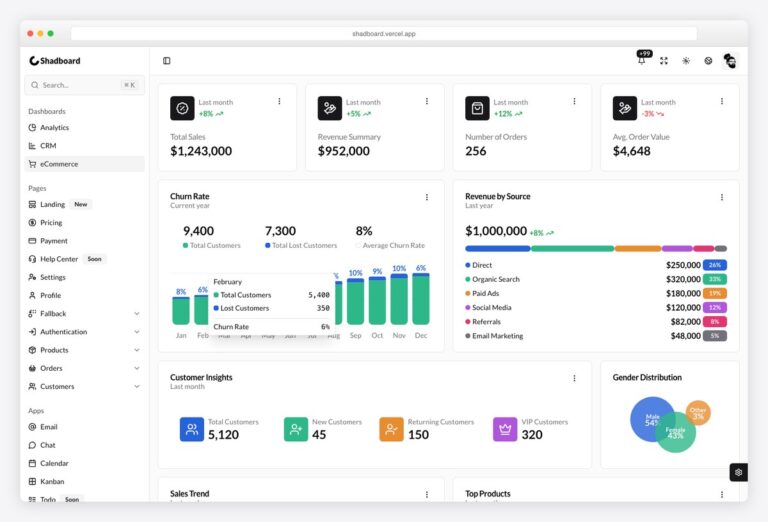This screenshot has height=522, width=768.
Task: Click the Social Media source label
Action: tap(491, 308)
